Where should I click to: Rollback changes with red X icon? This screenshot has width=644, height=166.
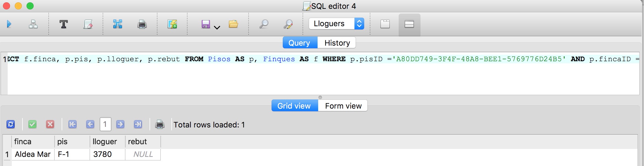click(50, 124)
